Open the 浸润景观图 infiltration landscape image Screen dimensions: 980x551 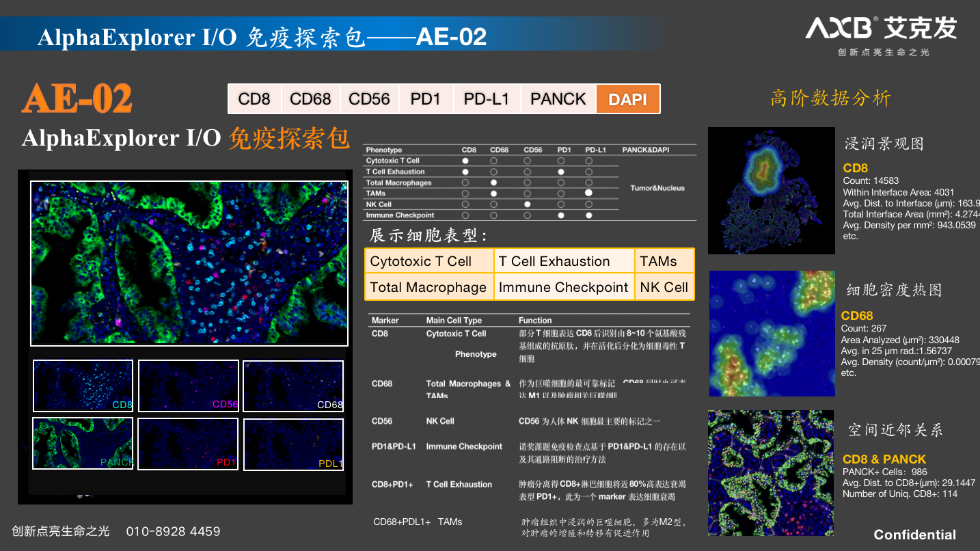(x=772, y=191)
